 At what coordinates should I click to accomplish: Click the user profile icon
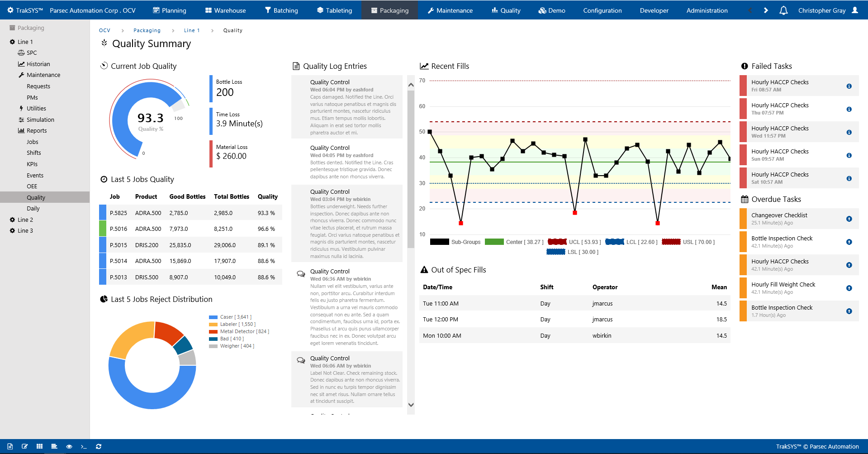coord(855,10)
